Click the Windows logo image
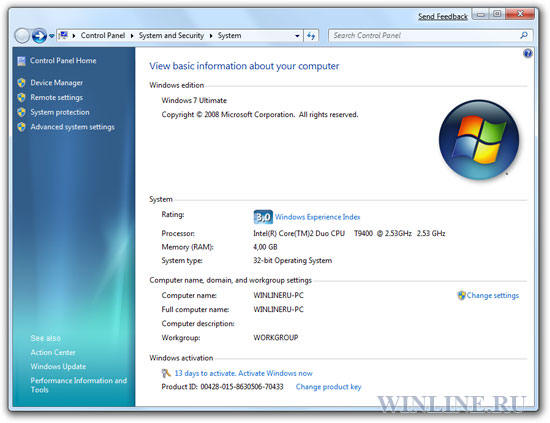Image resolution: width=550 pixels, height=423 pixels. pyautogui.click(x=479, y=140)
